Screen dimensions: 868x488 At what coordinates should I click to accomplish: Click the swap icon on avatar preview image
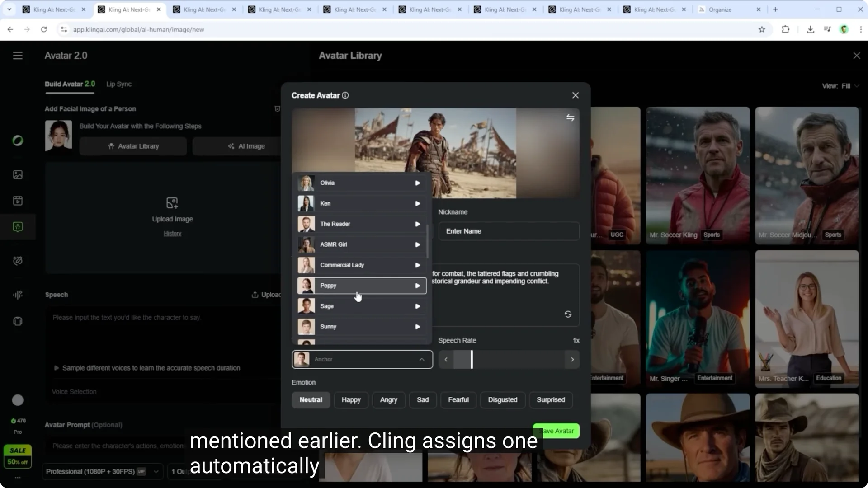(x=570, y=117)
